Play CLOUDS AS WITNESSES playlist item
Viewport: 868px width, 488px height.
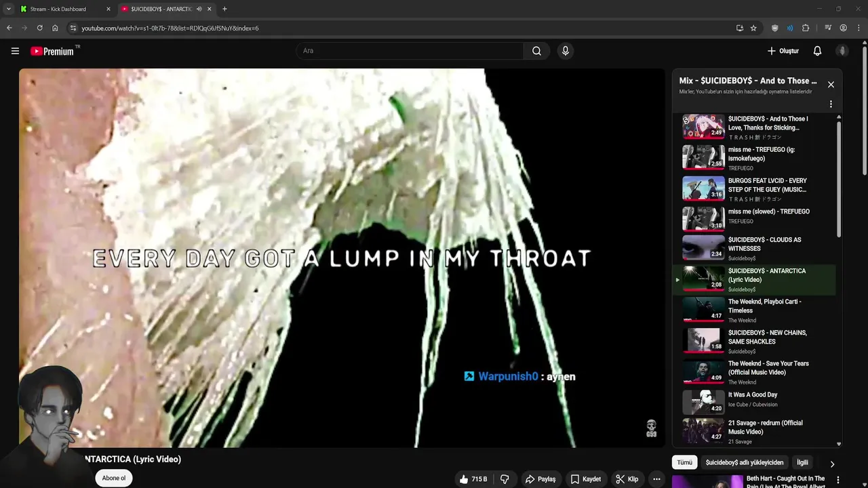754,248
